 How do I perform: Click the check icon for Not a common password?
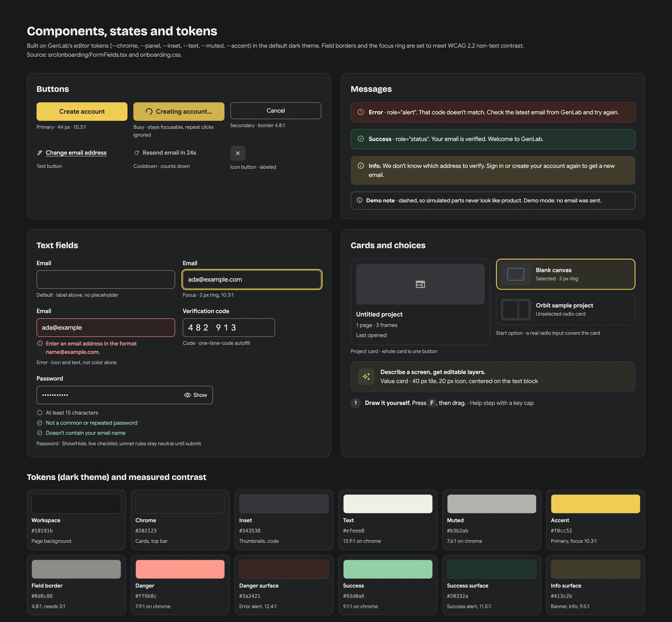pyautogui.click(x=40, y=423)
